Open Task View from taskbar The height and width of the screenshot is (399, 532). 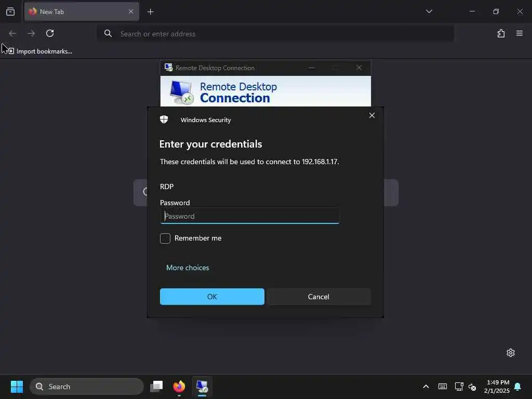pos(156,387)
